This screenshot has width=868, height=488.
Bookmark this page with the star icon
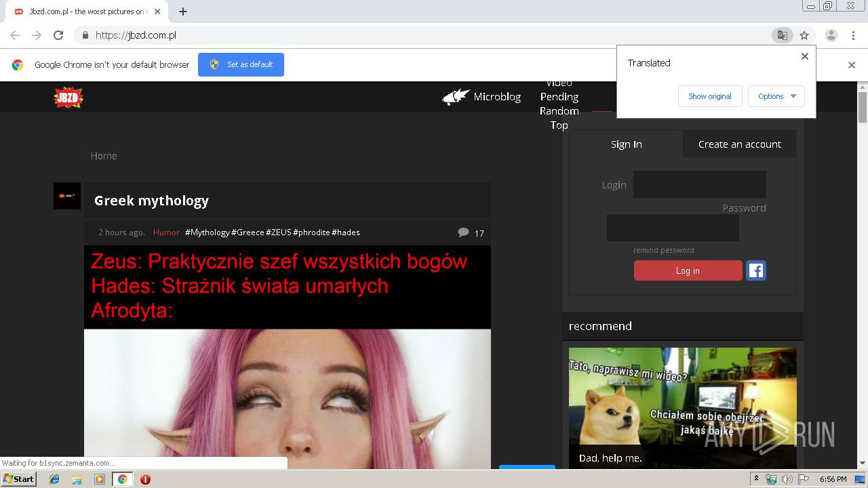pos(804,35)
